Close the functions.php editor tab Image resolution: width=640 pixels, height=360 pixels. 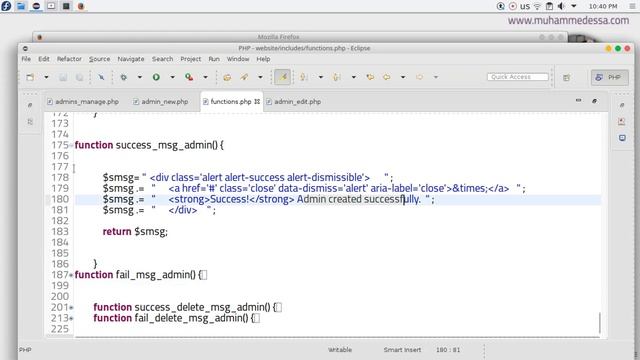click(257, 101)
